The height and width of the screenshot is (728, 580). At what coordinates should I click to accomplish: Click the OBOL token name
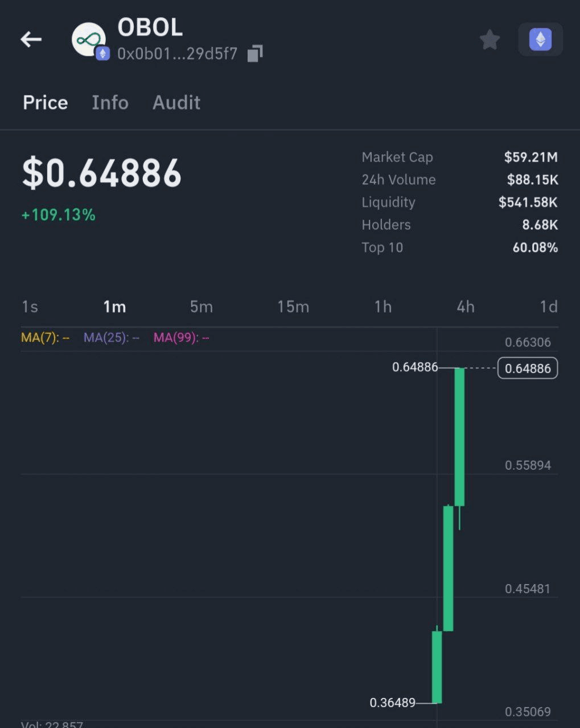[150, 27]
